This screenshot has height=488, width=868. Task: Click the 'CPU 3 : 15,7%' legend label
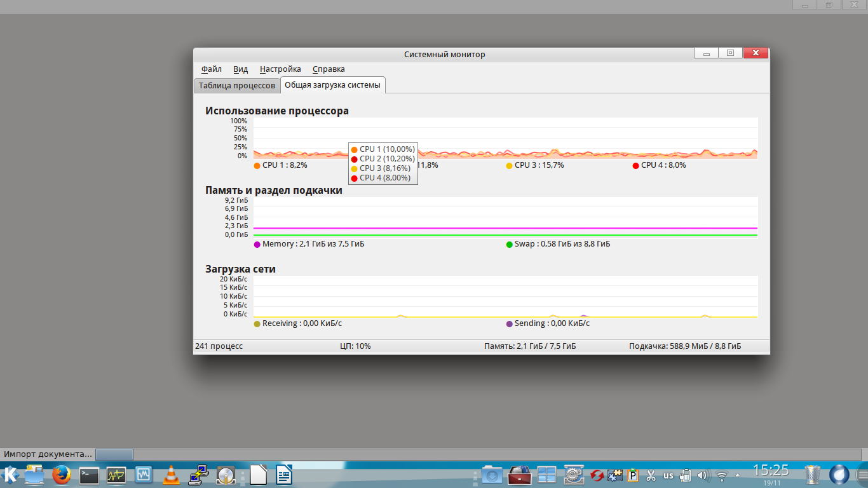[x=539, y=165]
